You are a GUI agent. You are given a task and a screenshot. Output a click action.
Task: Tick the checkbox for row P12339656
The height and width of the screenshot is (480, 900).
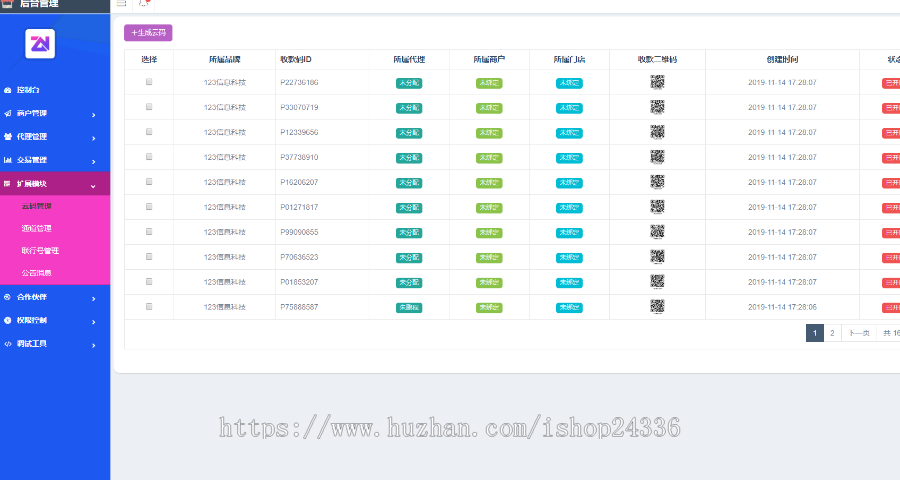pyautogui.click(x=149, y=132)
